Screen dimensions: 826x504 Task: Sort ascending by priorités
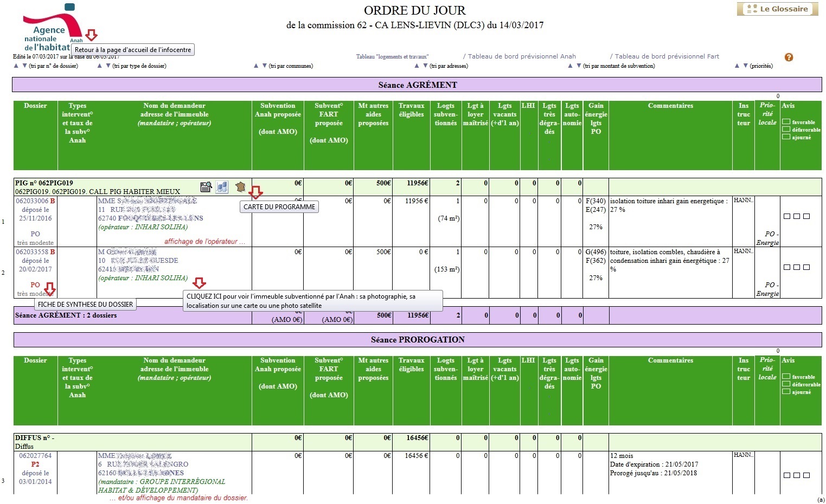(x=737, y=66)
